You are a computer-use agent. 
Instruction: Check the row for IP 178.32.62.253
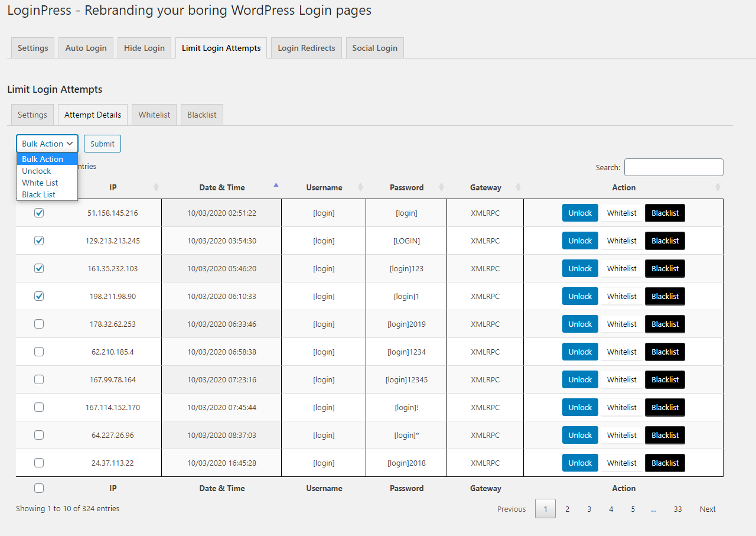pos(39,324)
